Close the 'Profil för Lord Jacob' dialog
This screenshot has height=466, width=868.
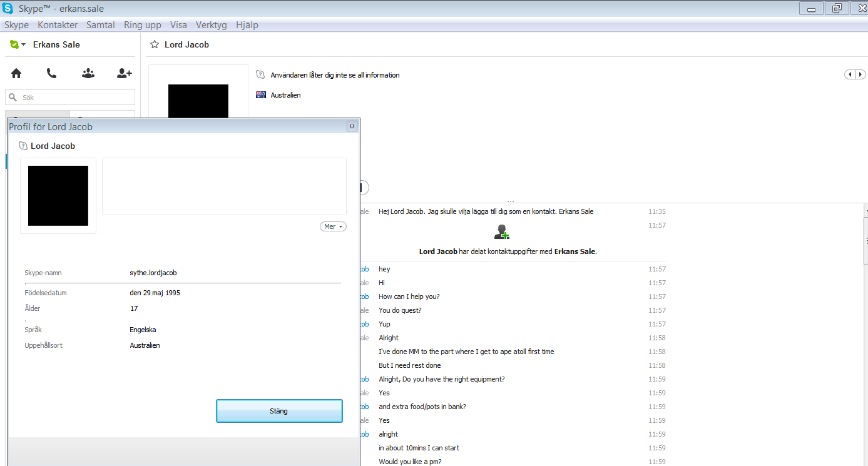(x=352, y=126)
